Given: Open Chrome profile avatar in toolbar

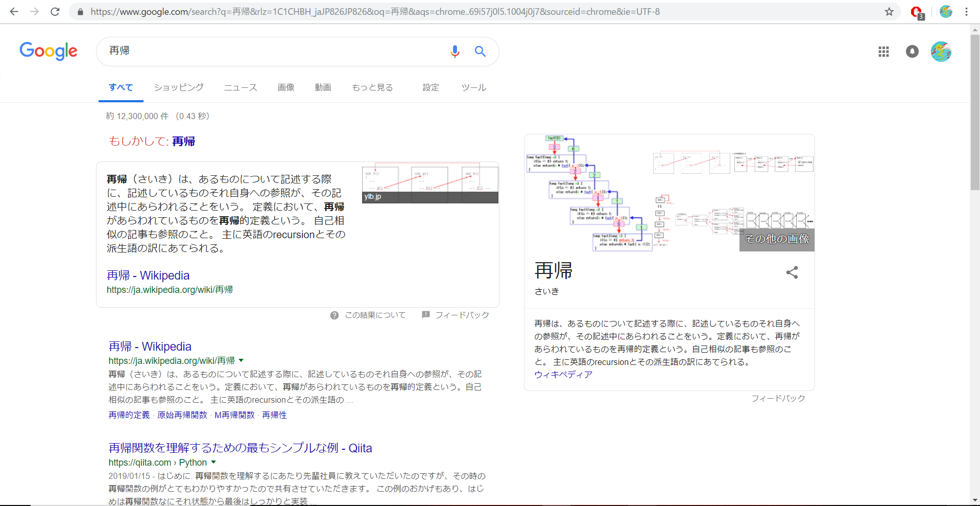Looking at the screenshot, I should [946, 11].
